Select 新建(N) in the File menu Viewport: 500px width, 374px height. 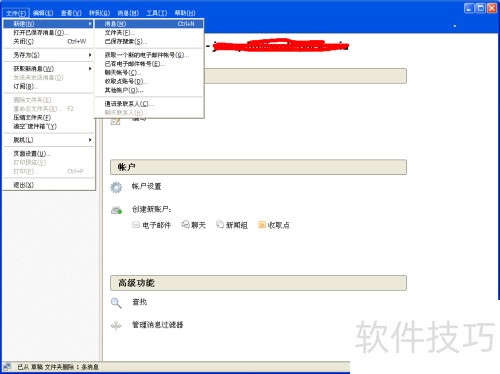[49, 24]
